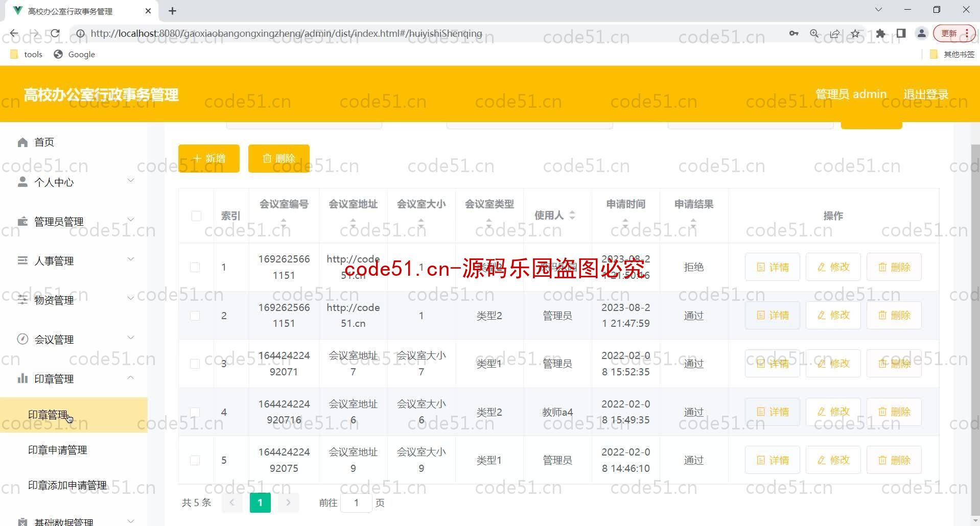980x526 pixels.
Task: Click the 新增 add button
Action: click(209, 158)
